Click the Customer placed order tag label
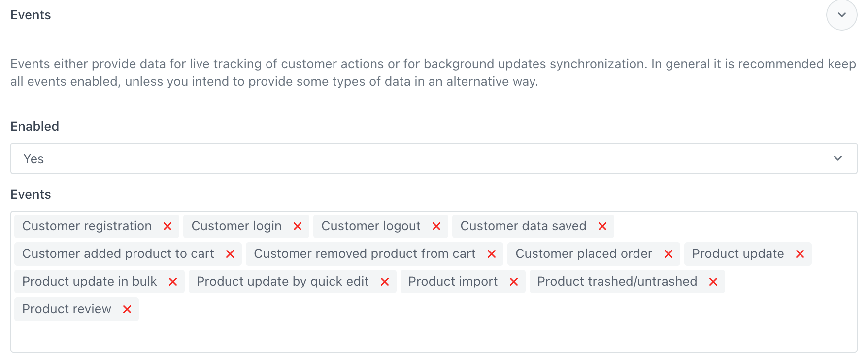The image size is (868, 359). [584, 254]
